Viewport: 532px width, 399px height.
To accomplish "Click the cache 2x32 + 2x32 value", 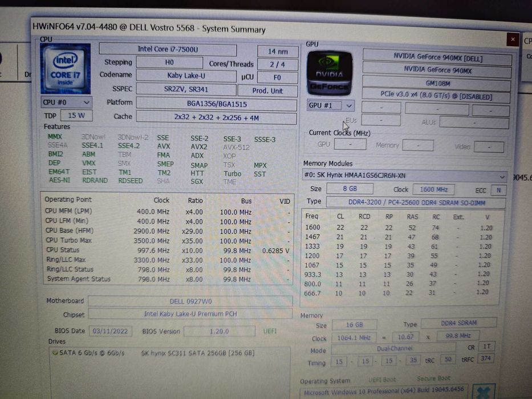I will click(x=217, y=118).
